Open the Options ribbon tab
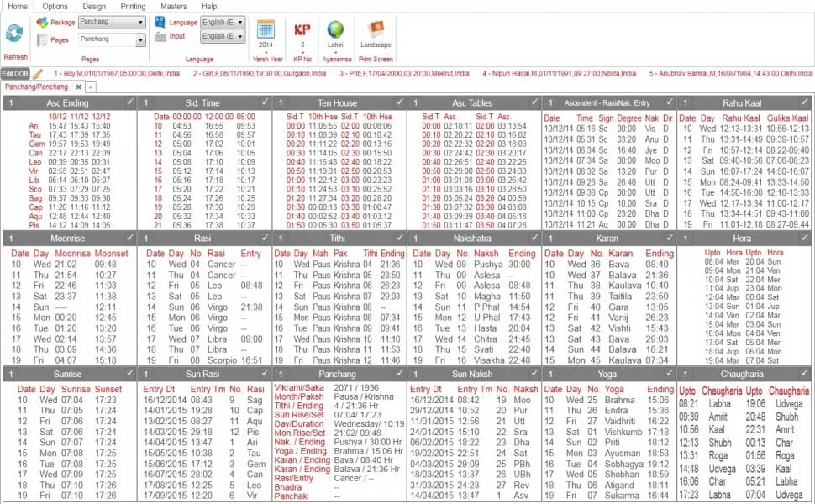The width and height of the screenshot is (815, 504). [x=55, y=6]
